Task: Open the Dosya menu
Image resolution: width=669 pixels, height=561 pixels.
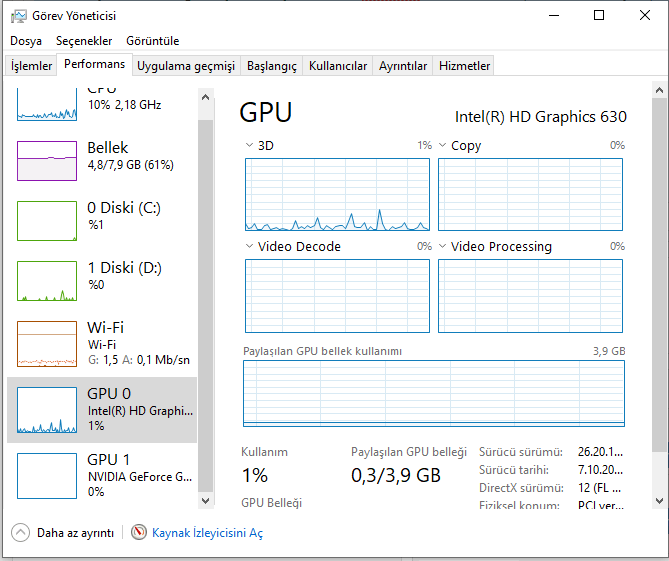Action: pyautogui.click(x=26, y=41)
